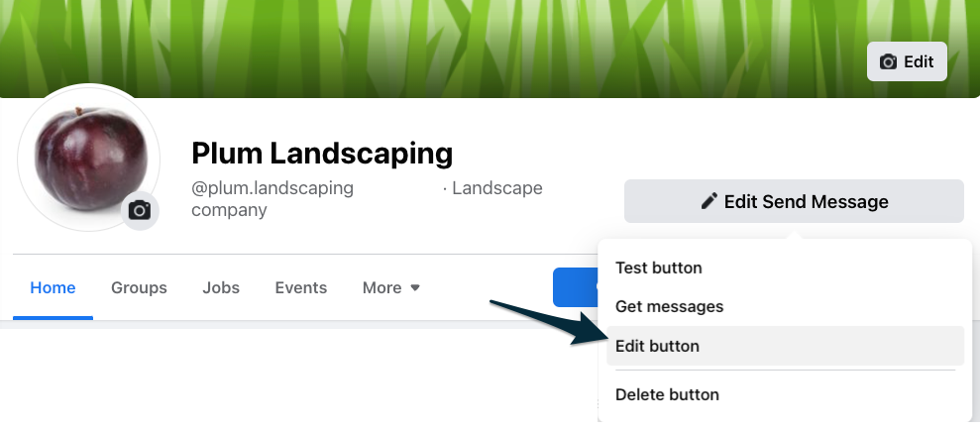Open the Groups tab
980x431 pixels.
click(x=139, y=288)
